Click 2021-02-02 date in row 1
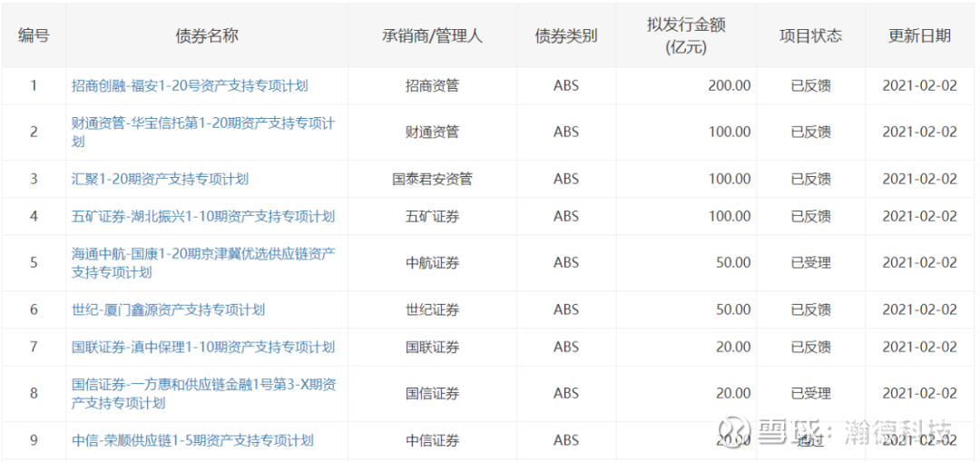The height and width of the screenshot is (462, 980). (x=919, y=85)
